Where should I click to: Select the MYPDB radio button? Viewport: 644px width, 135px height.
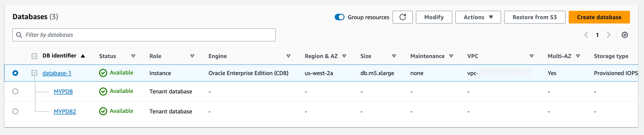tap(15, 92)
